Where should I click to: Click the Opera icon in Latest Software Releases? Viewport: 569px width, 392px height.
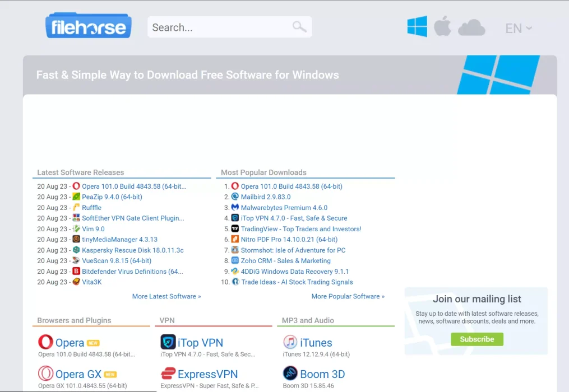pyautogui.click(x=76, y=186)
